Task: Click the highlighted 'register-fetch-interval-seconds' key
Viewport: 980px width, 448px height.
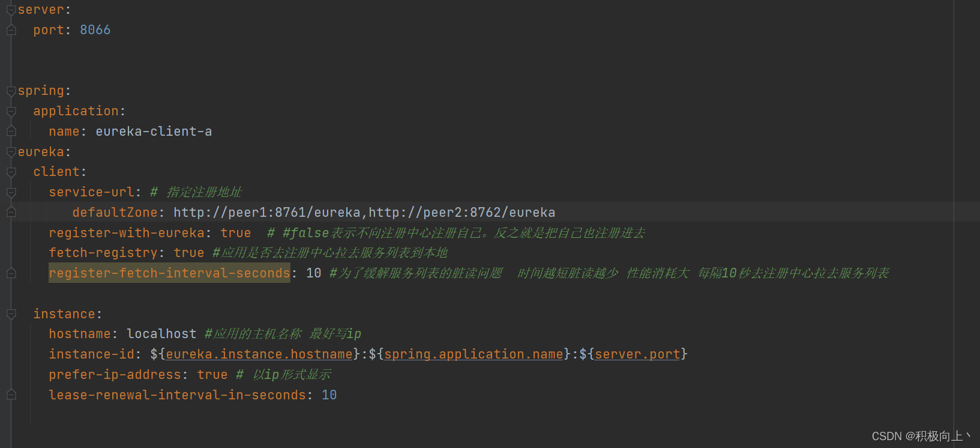Action: pos(170,273)
